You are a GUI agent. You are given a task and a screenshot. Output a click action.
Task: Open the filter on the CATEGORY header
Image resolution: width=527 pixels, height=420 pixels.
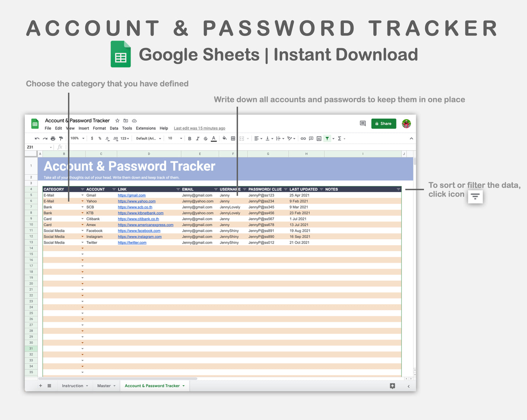click(82, 189)
